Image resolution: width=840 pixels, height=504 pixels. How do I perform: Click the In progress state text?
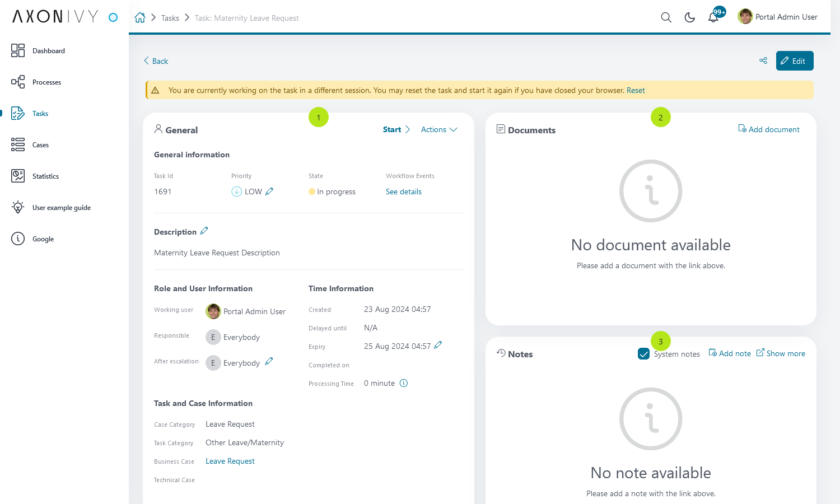[x=337, y=192]
